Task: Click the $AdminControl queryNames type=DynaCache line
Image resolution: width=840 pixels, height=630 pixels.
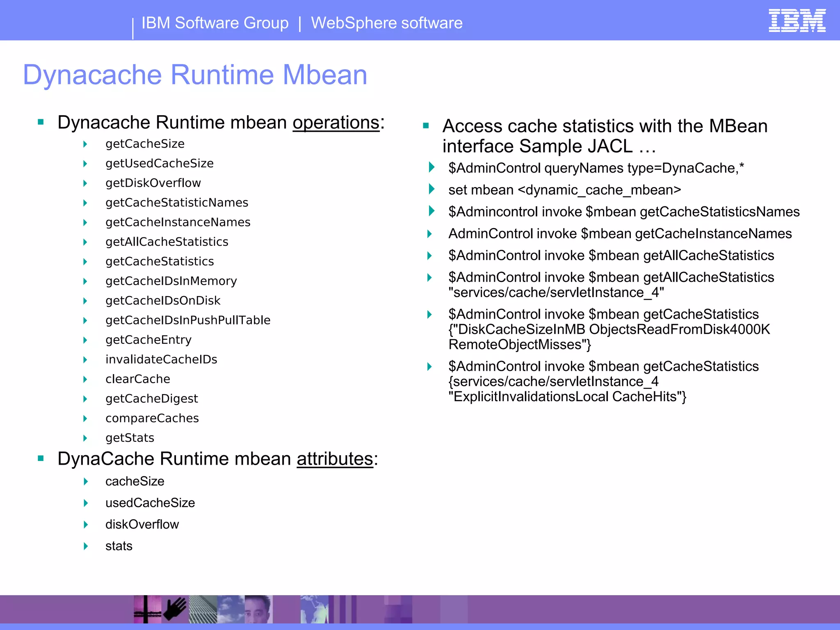Action: pyautogui.click(x=596, y=168)
